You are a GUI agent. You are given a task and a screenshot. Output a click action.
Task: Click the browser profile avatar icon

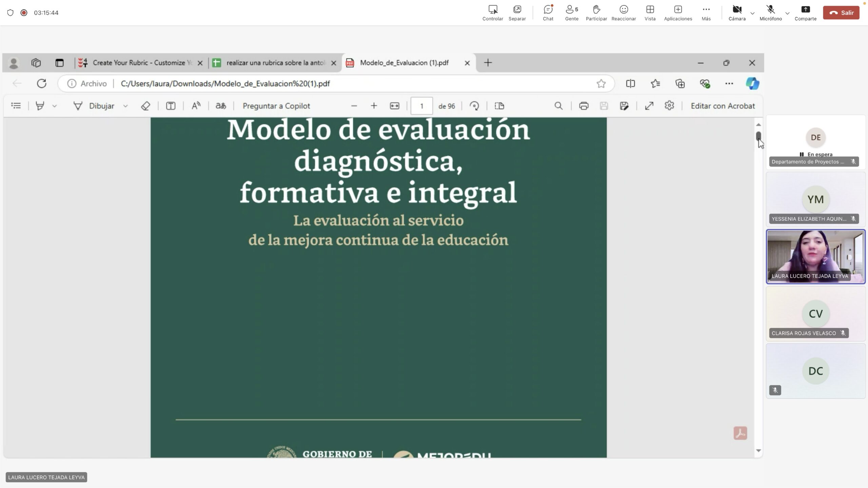(14, 63)
